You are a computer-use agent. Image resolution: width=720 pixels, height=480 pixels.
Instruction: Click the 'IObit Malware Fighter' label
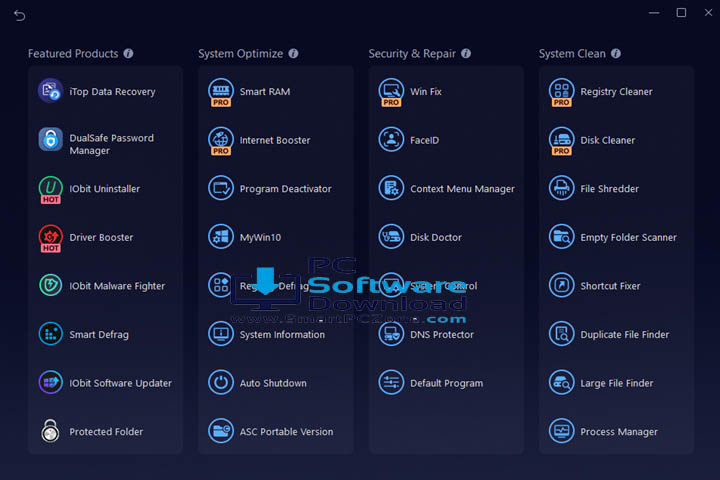117,286
